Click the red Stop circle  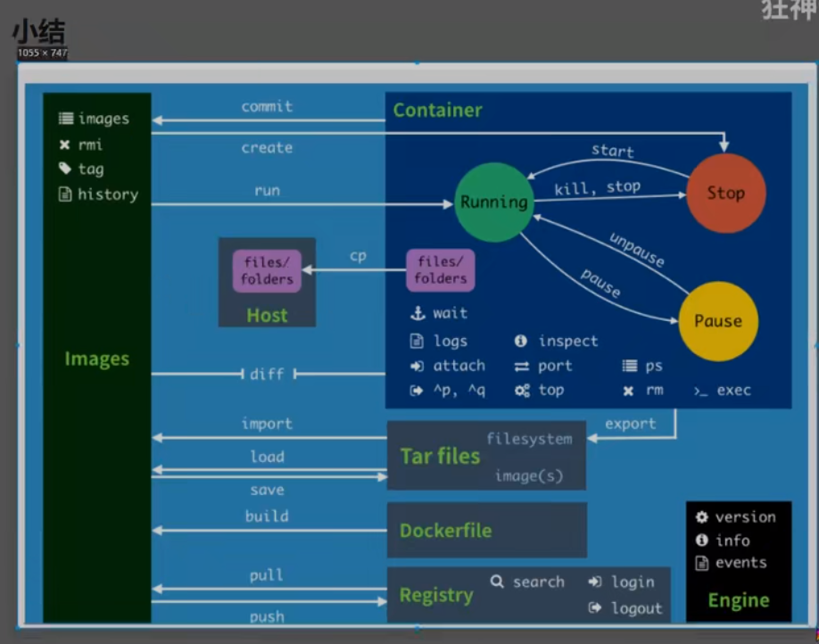click(726, 193)
